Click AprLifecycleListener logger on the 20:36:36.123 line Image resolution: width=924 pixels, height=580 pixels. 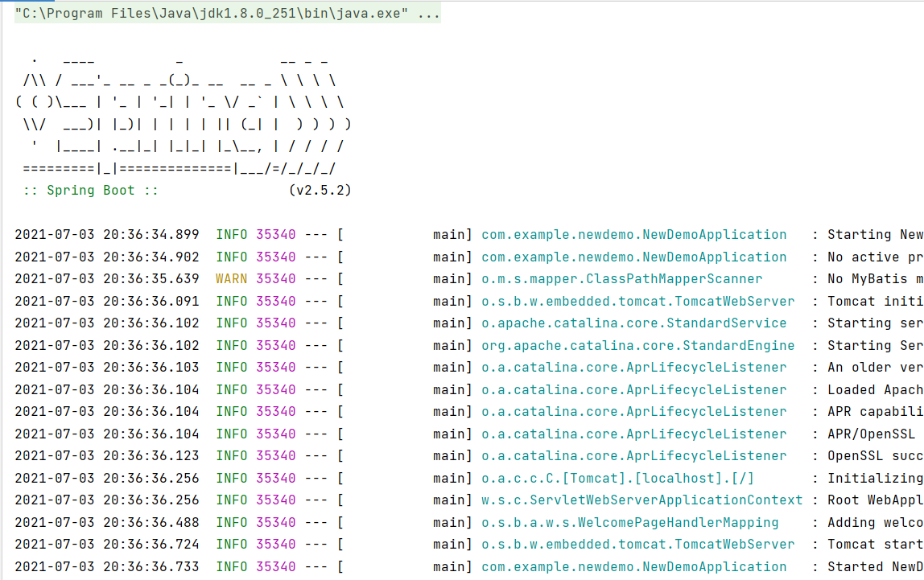click(x=633, y=455)
